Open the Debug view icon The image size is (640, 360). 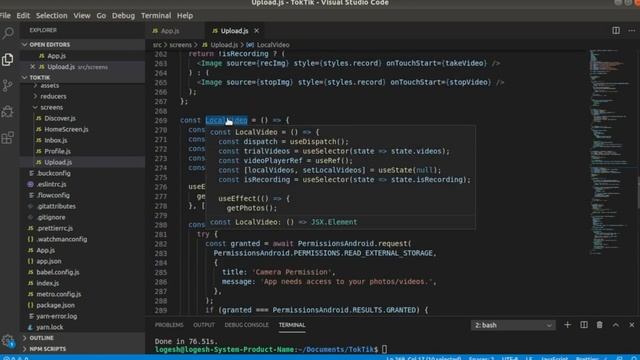coord(8,111)
